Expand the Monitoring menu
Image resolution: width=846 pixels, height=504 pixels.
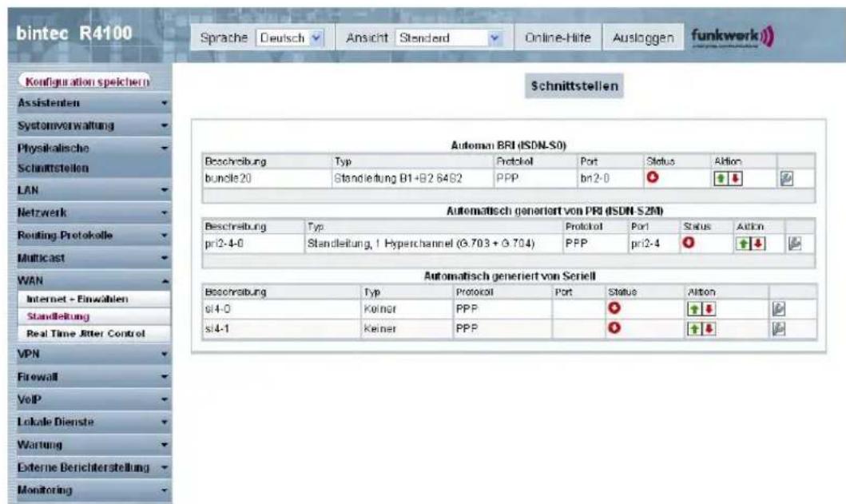[93, 490]
